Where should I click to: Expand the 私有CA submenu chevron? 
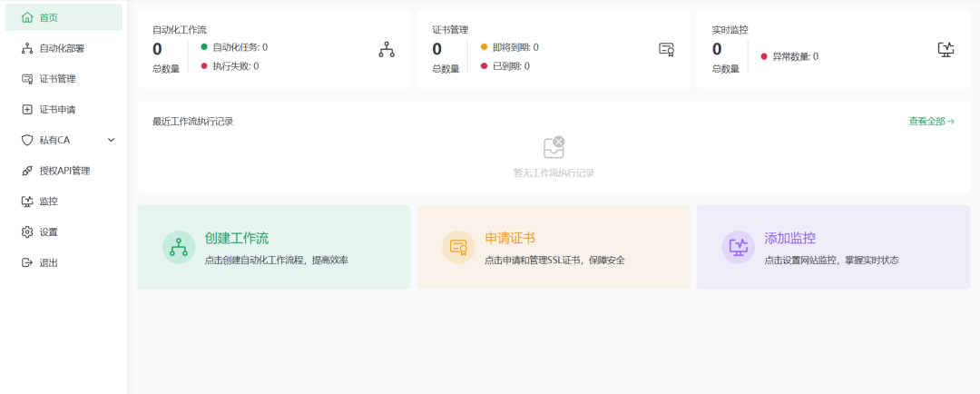click(112, 140)
